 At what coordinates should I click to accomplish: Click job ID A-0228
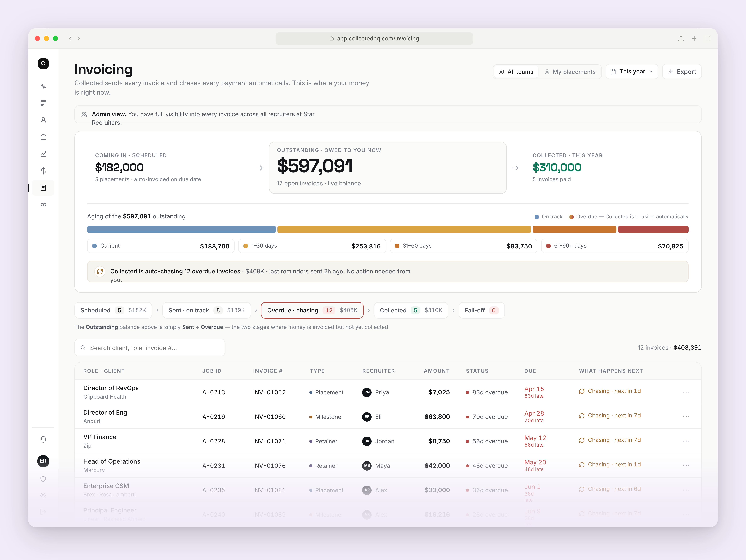pos(214,441)
